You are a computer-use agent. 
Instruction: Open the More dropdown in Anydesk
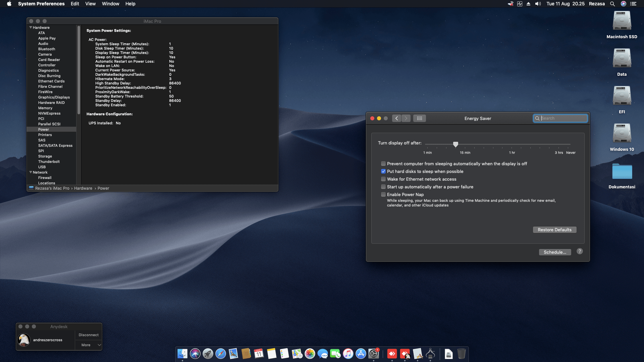(89, 345)
